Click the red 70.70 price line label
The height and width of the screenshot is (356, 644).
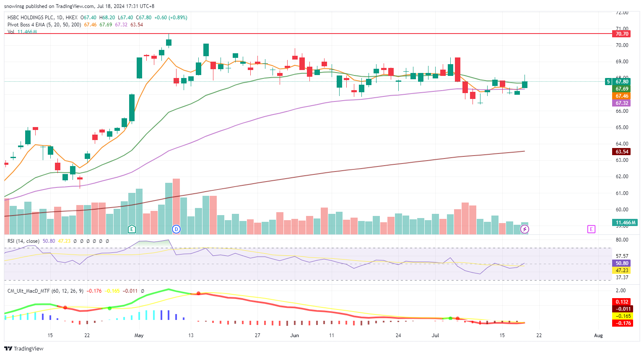pyautogui.click(x=621, y=34)
